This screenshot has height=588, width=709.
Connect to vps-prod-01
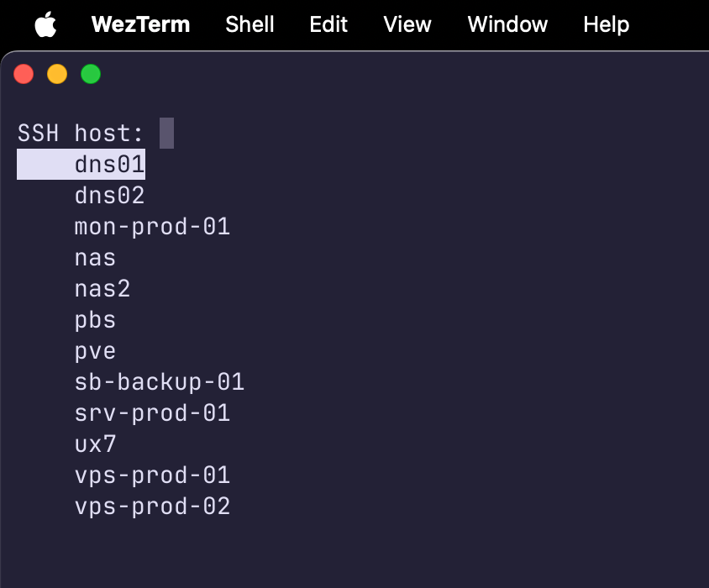pos(152,475)
